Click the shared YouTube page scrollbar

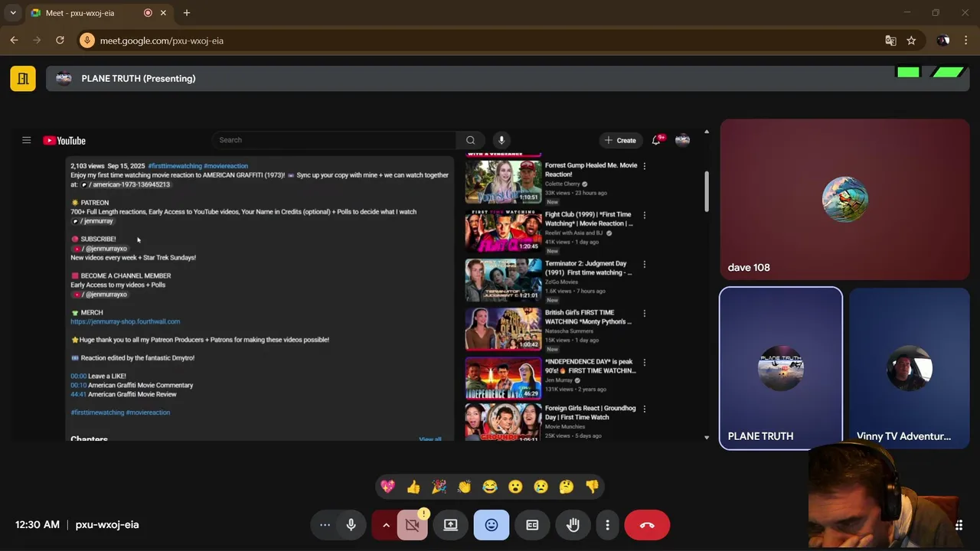pos(706,193)
